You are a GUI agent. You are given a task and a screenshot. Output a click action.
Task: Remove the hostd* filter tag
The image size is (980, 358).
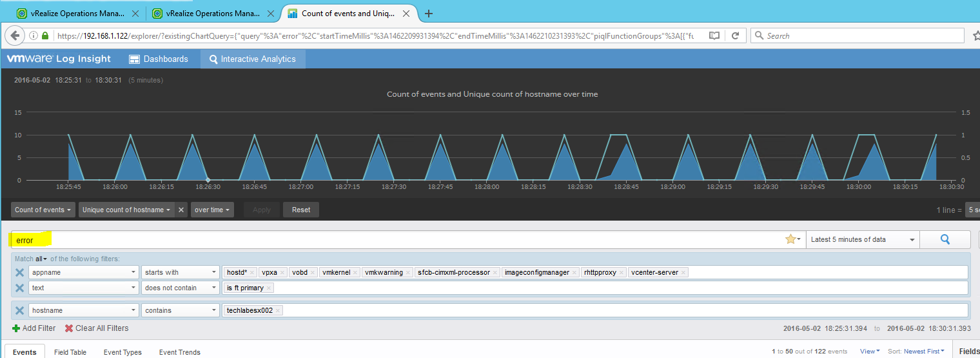point(253,273)
